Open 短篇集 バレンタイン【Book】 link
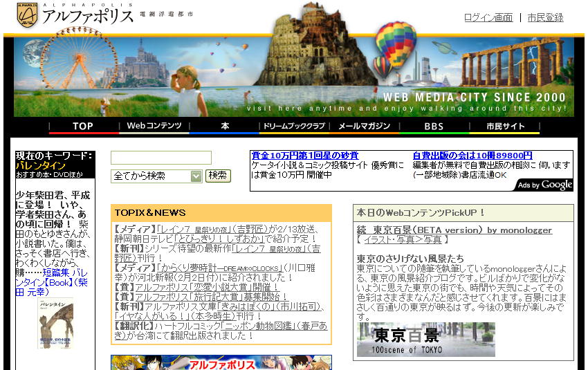The height and width of the screenshot is (370, 588). [x=52, y=282]
